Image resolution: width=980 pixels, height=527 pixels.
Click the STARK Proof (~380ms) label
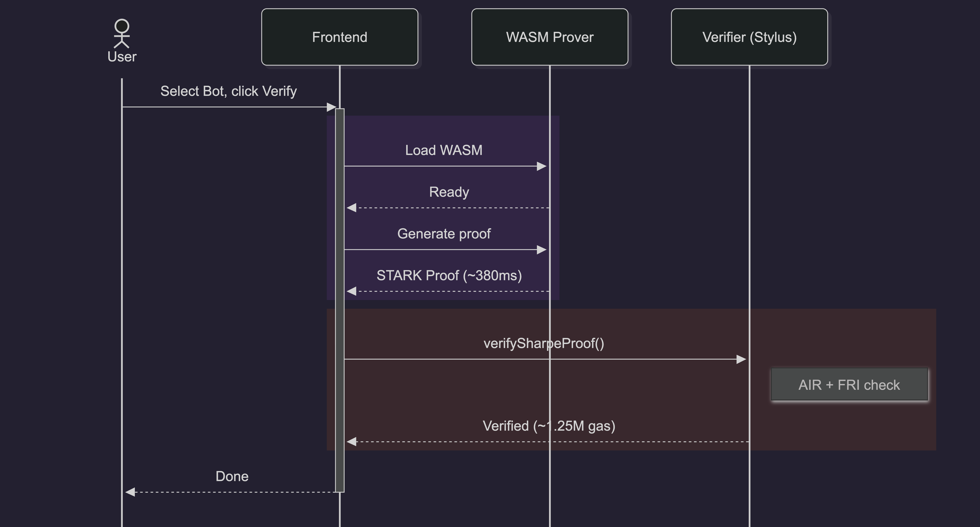click(x=449, y=275)
